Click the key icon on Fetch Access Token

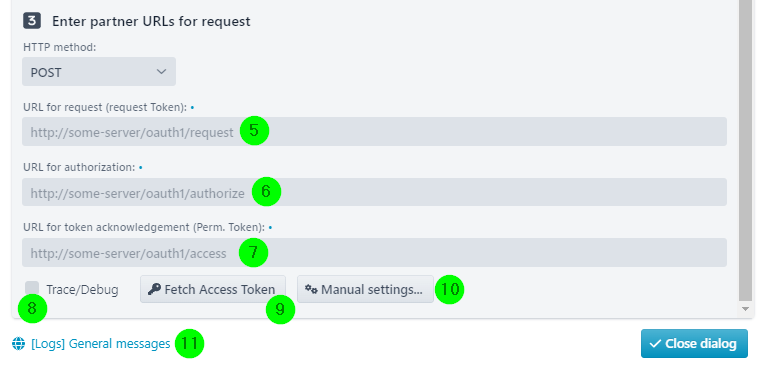tap(154, 290)
